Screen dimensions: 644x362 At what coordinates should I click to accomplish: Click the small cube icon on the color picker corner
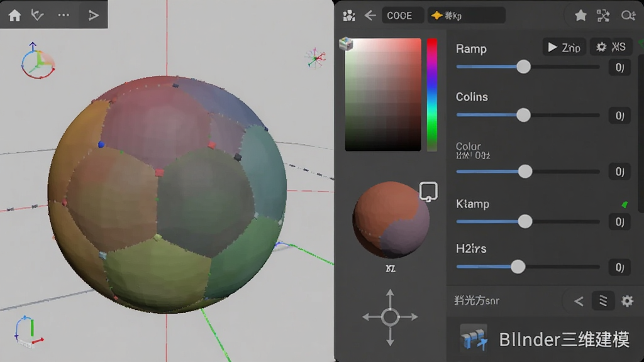346,43
